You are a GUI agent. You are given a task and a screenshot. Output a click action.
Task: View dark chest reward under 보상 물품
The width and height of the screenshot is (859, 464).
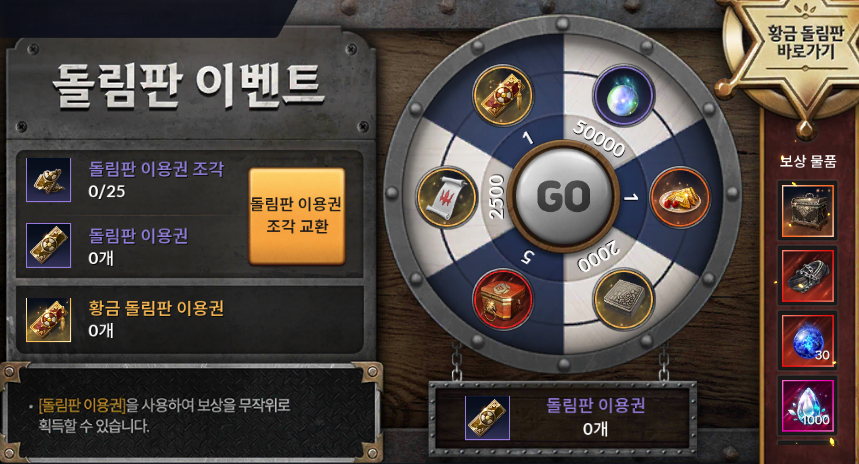point(808,211)
